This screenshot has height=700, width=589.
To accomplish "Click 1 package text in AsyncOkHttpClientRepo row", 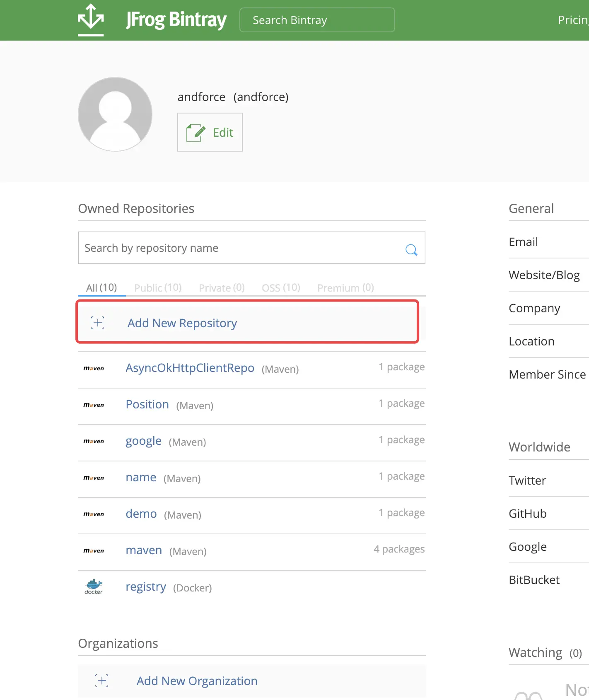I will click(x=401, y=367).
